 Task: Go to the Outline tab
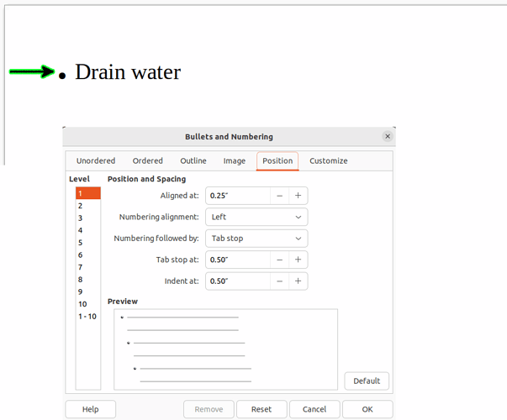tap(193, 160)
